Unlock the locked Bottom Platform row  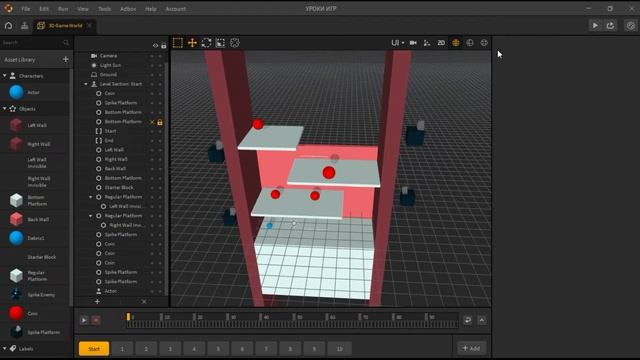point(160,122)
